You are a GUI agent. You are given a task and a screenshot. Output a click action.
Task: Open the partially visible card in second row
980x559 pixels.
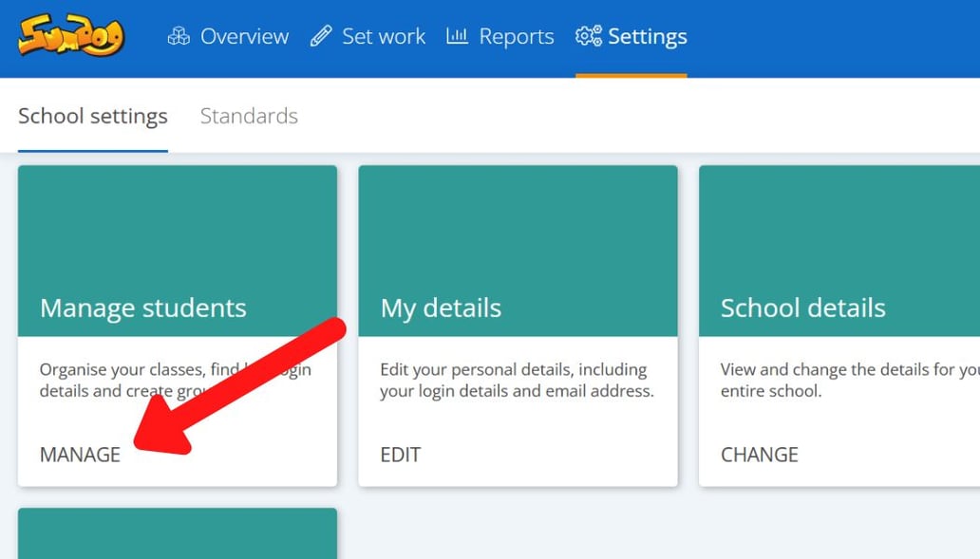point(178,533)
